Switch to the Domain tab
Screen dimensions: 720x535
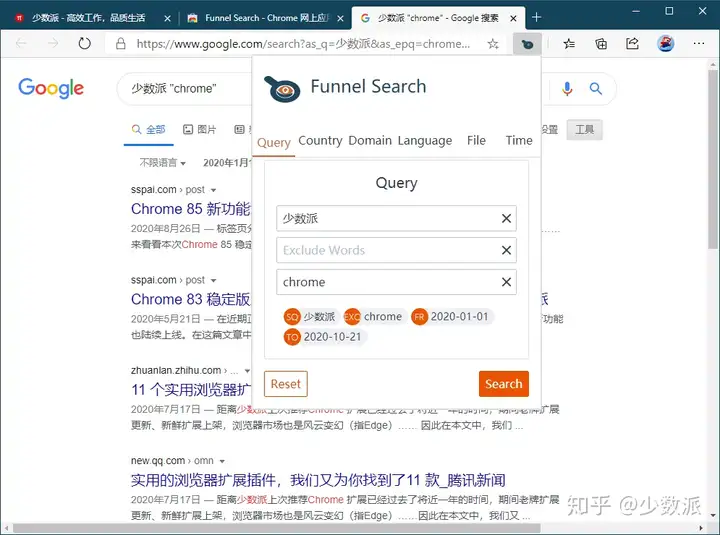[x=370, y=141]
